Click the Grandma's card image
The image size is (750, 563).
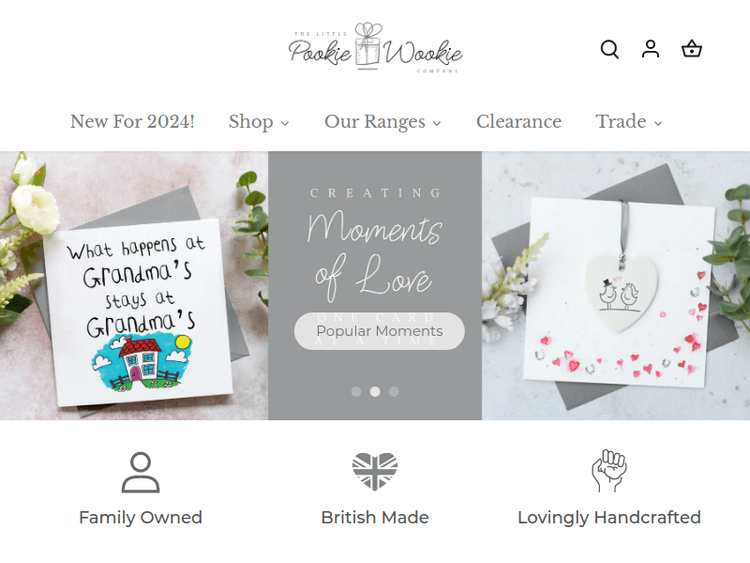134,286
